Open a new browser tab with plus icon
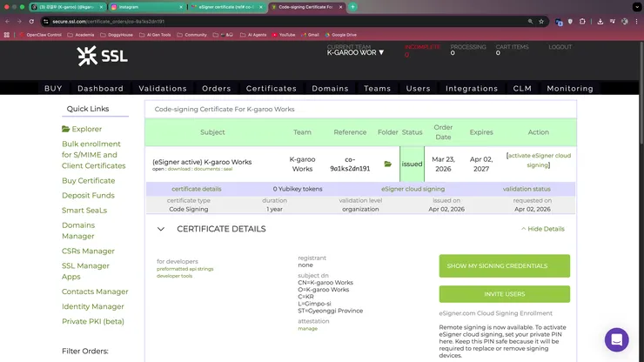Image resolution: width=644 pixels, height=362 pixels. 352,7
